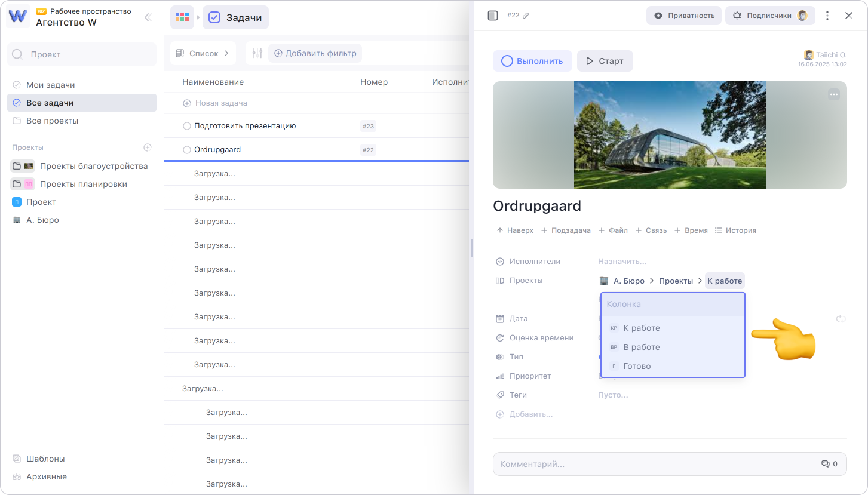868x495 pixels.
Task: Add a new project with plus icon
Action: 148,147
